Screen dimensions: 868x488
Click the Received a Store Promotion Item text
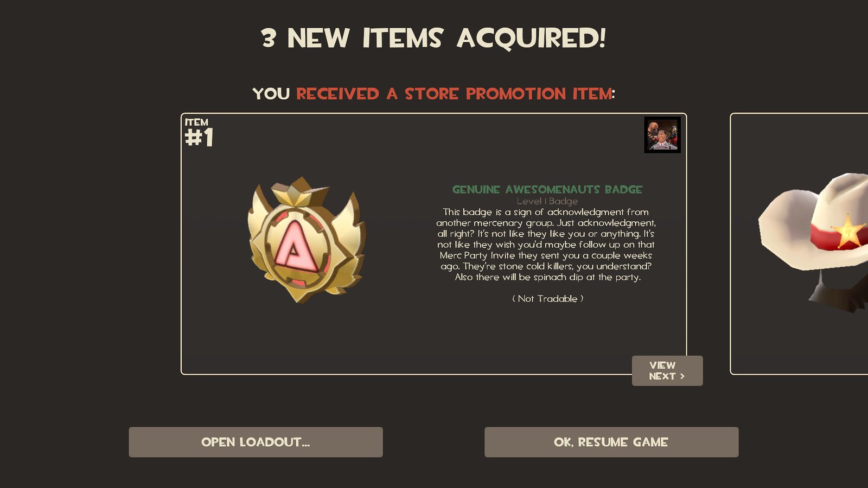pos(454,94)
